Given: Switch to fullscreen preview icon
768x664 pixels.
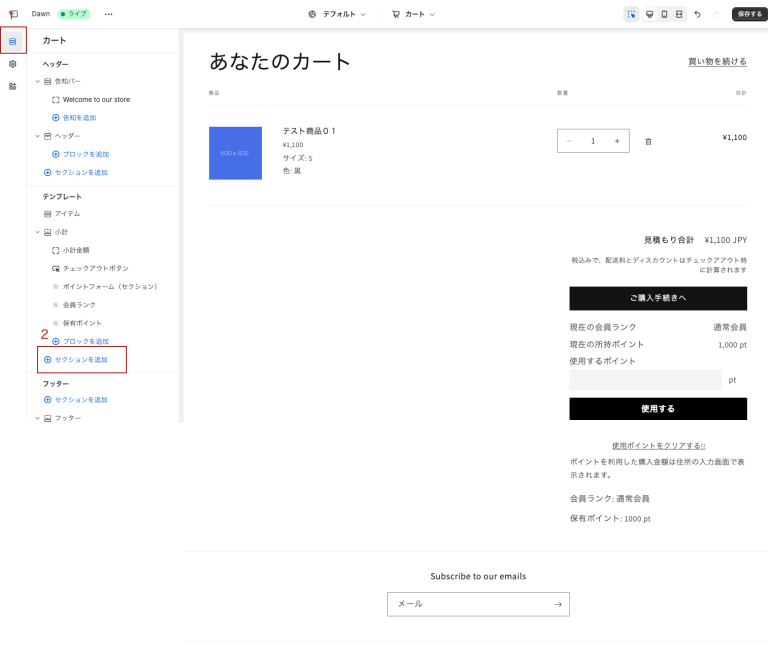Looking at the screenshot, I should pos(679,14).
